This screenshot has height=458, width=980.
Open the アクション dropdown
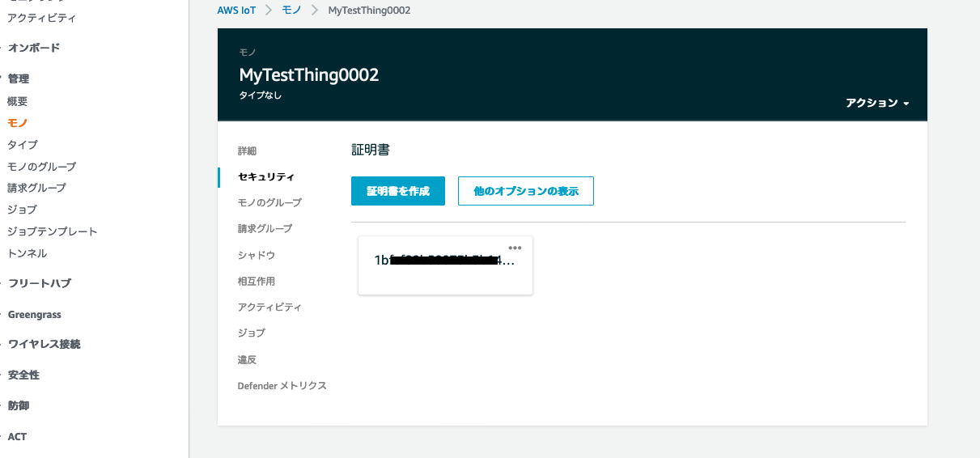tap(878, 104)
